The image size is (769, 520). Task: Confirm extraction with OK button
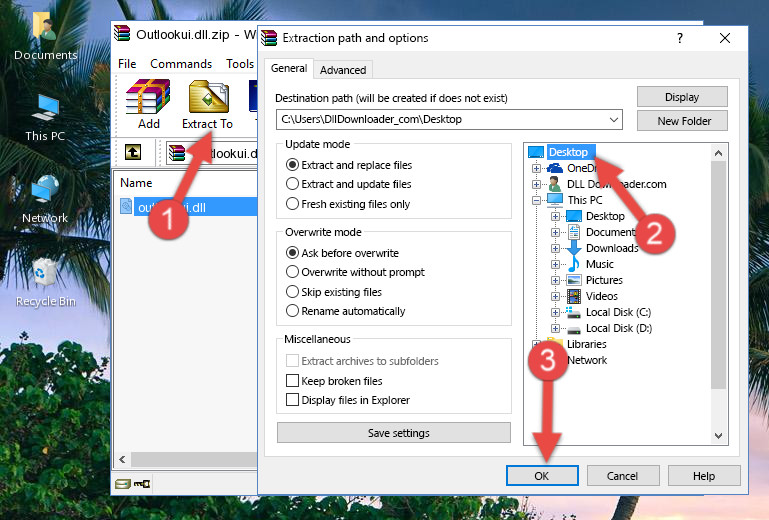tap(542, 476)
